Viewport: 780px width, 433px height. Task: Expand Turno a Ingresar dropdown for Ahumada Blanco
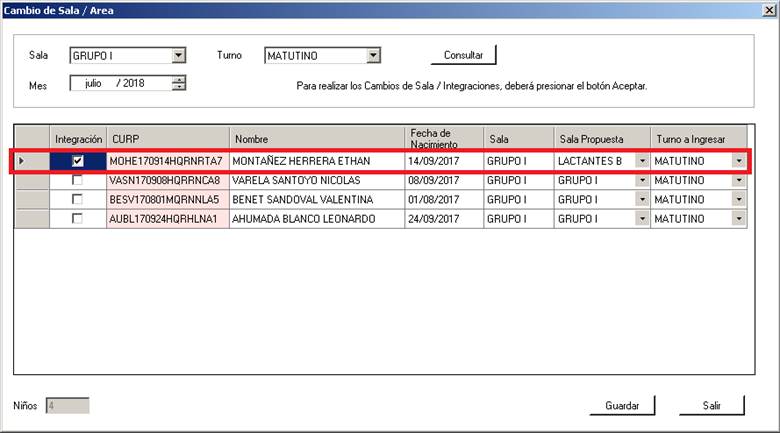[738, 218]
